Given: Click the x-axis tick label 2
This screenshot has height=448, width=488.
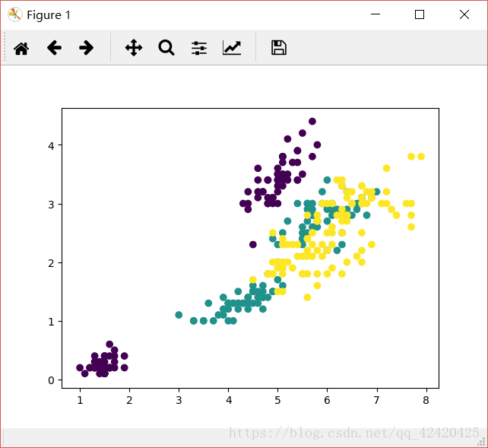Looking at the screenshot, I should pyautogui.click(x=129, y=400).
